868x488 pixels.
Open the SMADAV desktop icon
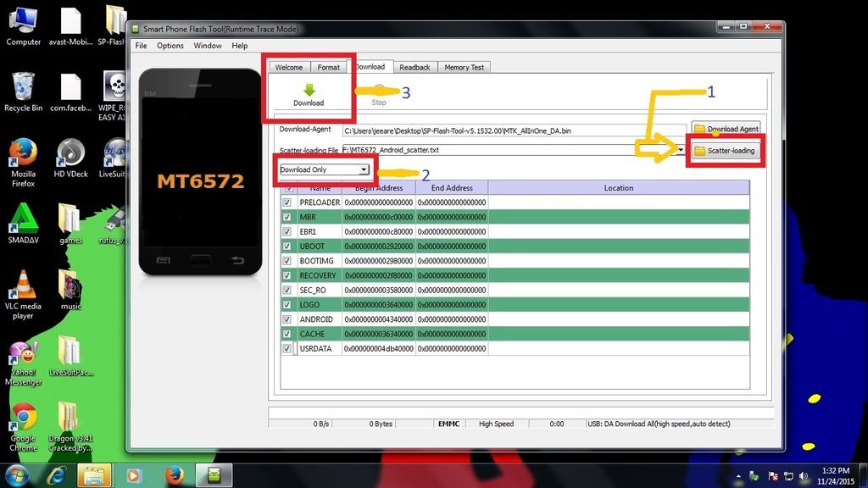pos(23,220)
